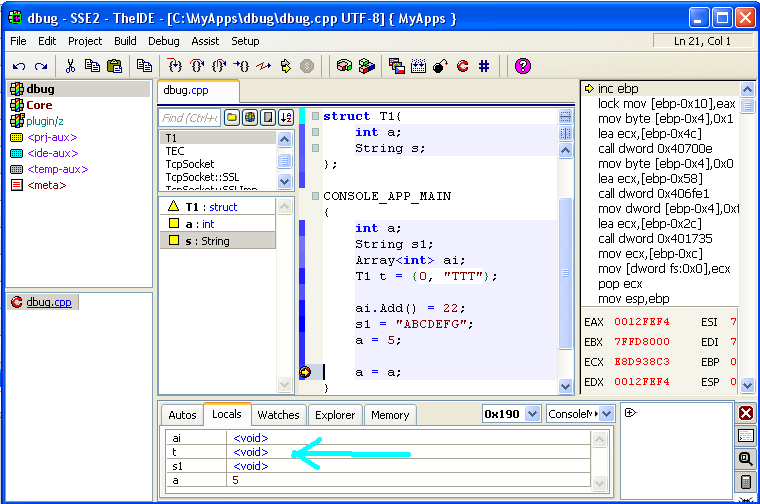The height and width of the screenshot is (504, 760).
Task: Click the scissors Cut icon
Action: (x=70, y=66)
